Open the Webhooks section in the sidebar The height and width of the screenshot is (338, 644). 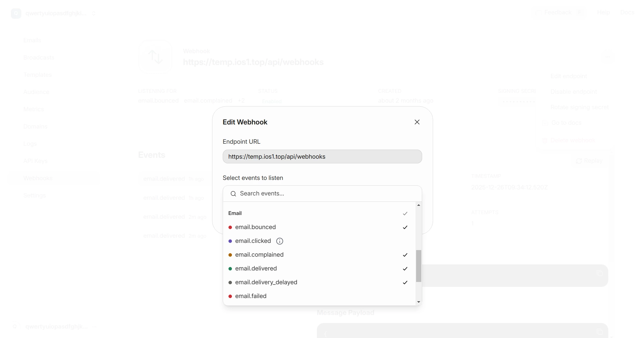tap(38, 178)
